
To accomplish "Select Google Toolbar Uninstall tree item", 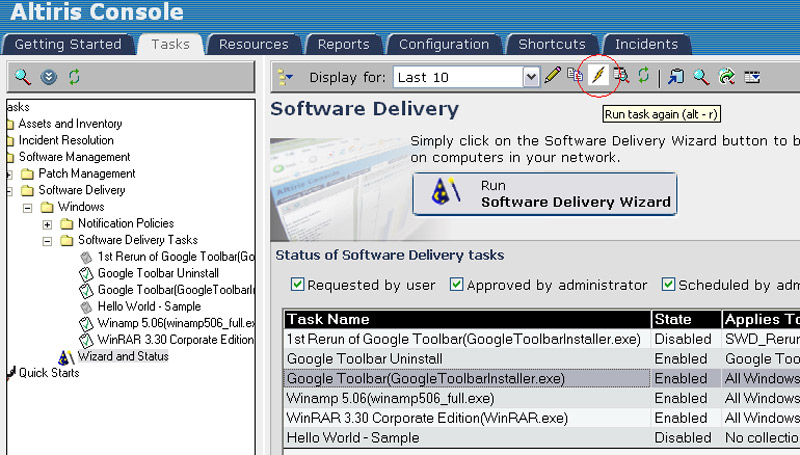I will pos(158,273).
